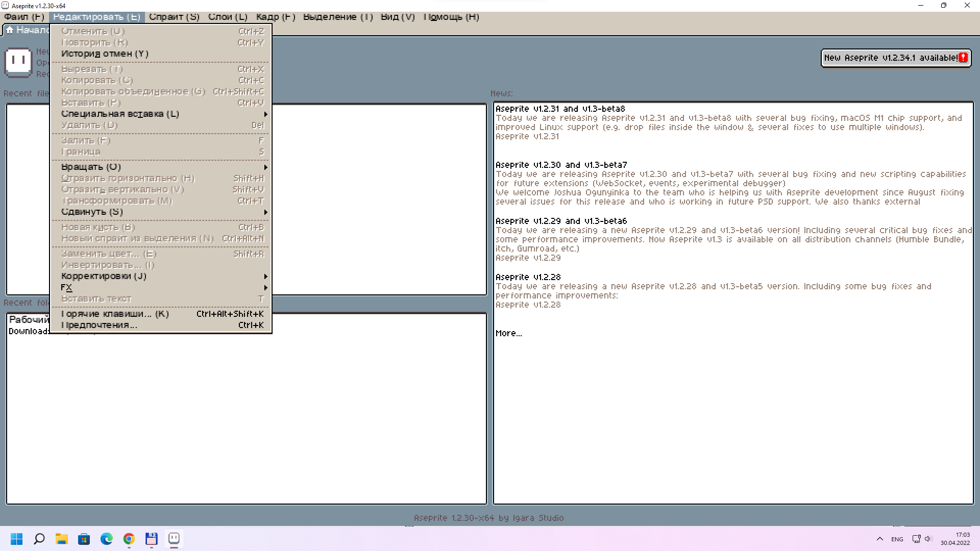Click the Aseprite logo on home tab
The height and width of the screenshot is (551, 980).
coord(18,62)
